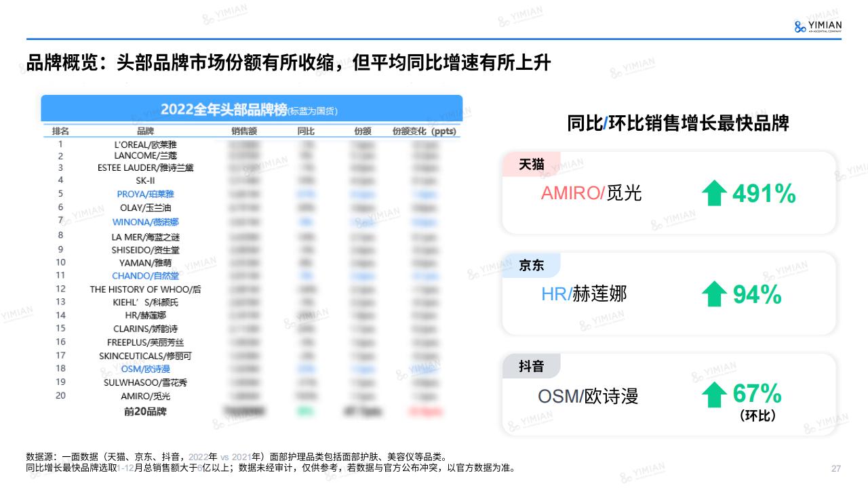Click the green up arrow beside 491%

[714, 195]
